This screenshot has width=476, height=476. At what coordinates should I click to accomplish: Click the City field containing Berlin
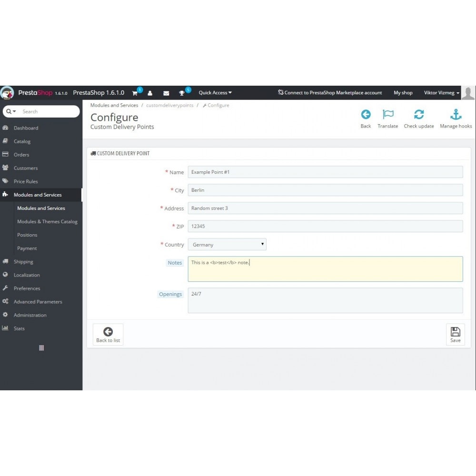point(325,190)
